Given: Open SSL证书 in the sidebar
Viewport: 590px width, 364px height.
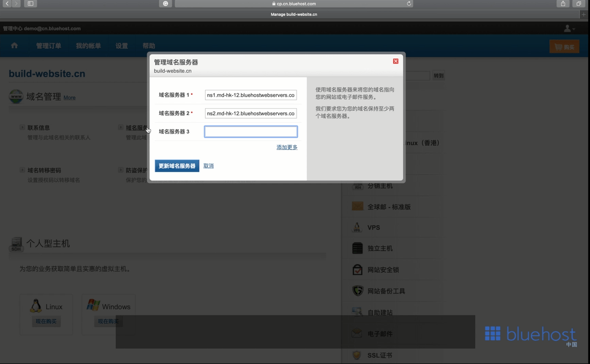Looking at the screenshot, I should (380, 355).
